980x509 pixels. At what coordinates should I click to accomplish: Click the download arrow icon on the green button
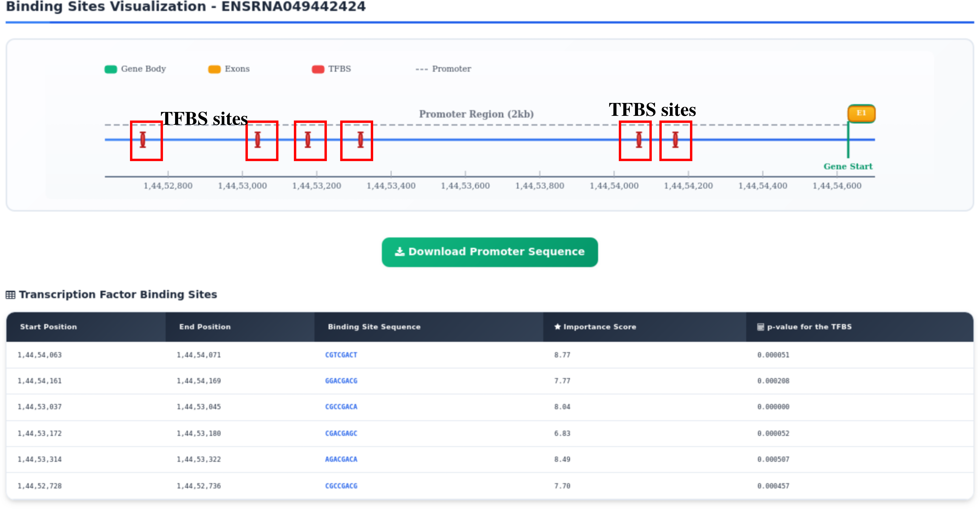pyautogui.click(x=399, y=252)
